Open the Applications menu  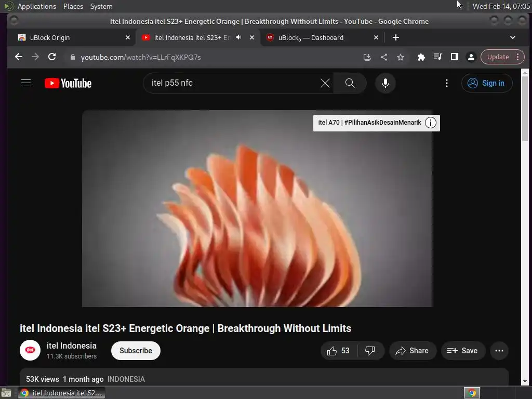click(x=37, y=6)
